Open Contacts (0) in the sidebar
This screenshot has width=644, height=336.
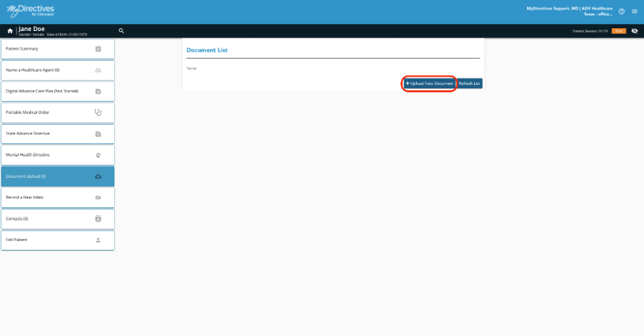pyautogui.click(x=58, y=218)
